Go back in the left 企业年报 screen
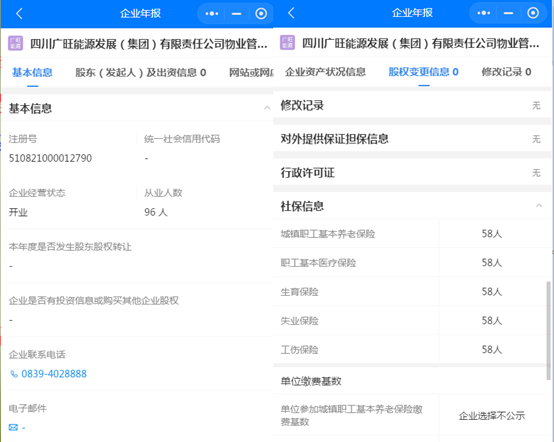The width and height of the screenshot is (554, 442). (19, 14)
